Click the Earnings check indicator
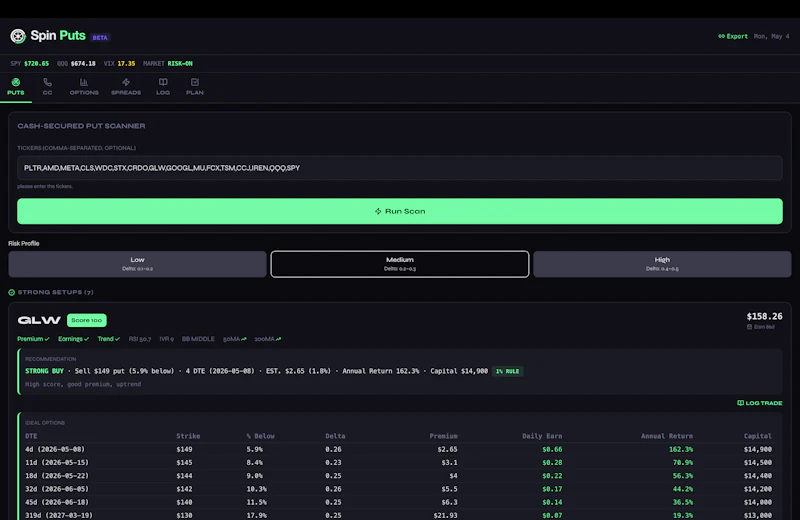This screenshot has height=520, width=800. click(x=73, y=339)
